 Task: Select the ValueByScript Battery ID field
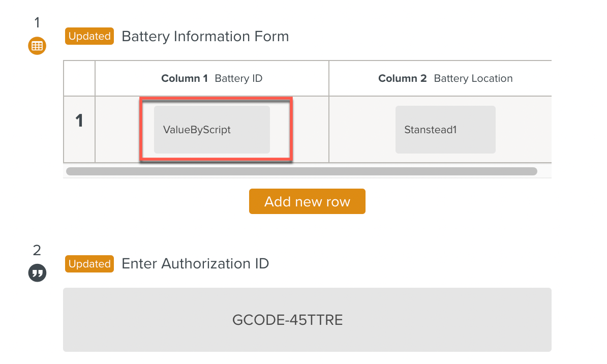212,130
